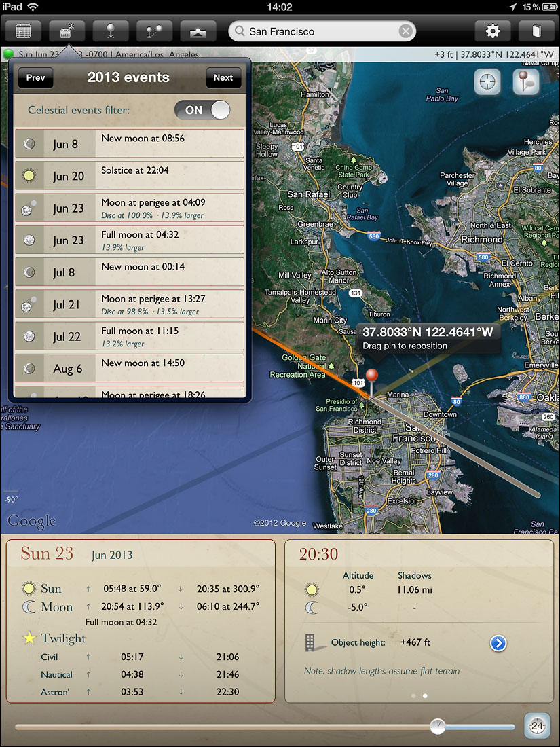This screenshot has width=560, height=747.
Task: Center map on current location crosshair
Action: point(487,82)
